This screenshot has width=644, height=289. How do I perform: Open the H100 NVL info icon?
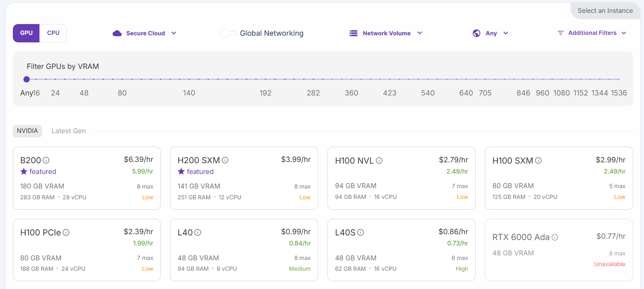tap(379, 161)
